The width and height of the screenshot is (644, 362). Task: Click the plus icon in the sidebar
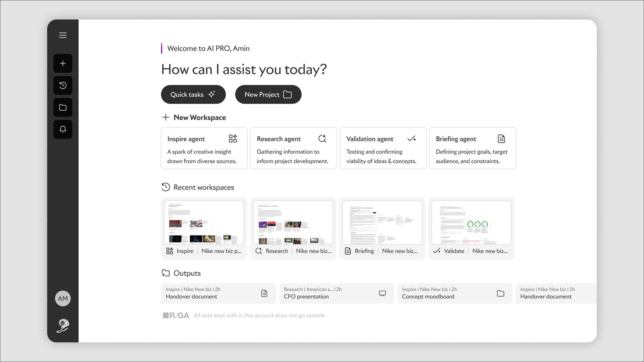[63, 63]
